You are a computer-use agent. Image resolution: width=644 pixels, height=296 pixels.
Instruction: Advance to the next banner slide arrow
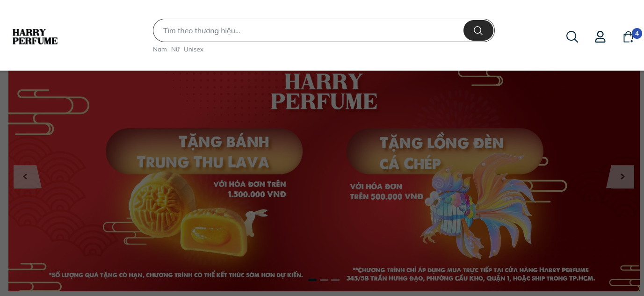click(x=622, y=177)
